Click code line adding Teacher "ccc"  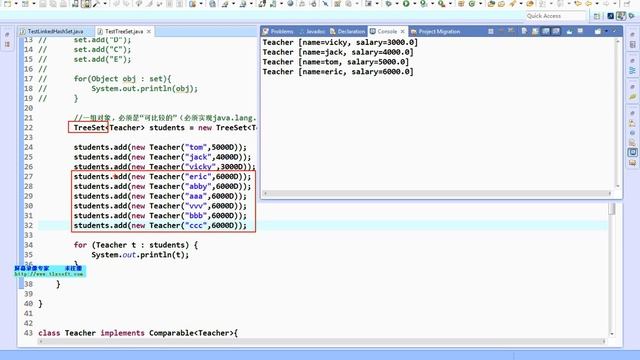(x=160, y=226)
